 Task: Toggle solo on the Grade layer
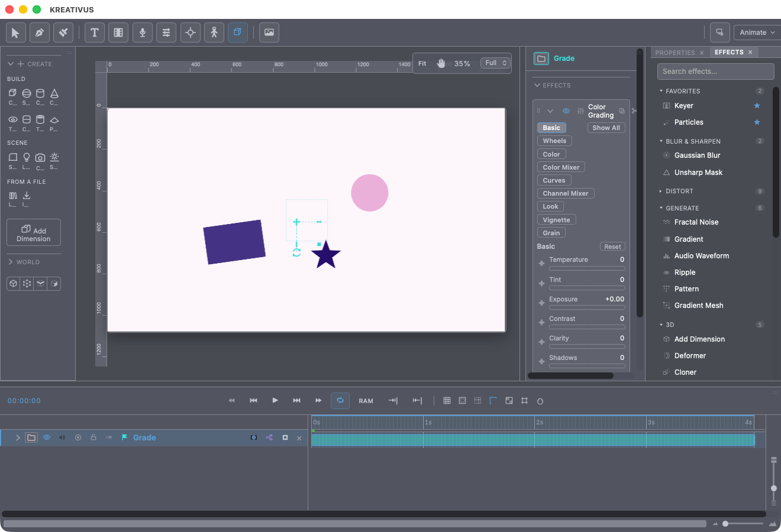[78, 437]
